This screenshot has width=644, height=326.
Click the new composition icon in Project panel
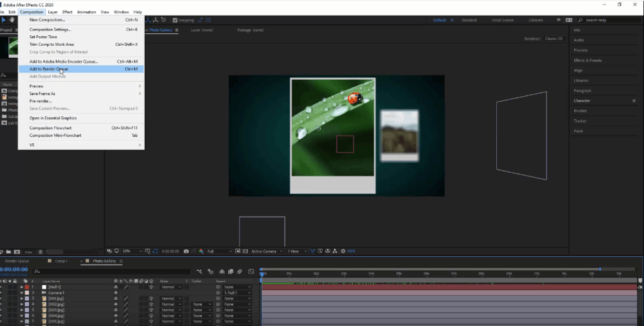pos(17,252)
